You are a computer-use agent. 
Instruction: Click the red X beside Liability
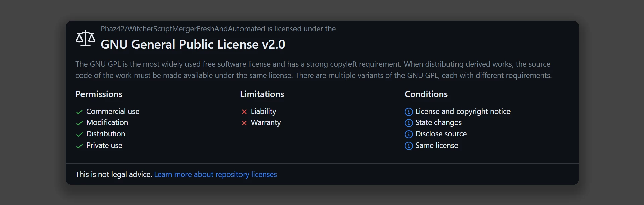[x=244, y=112]
